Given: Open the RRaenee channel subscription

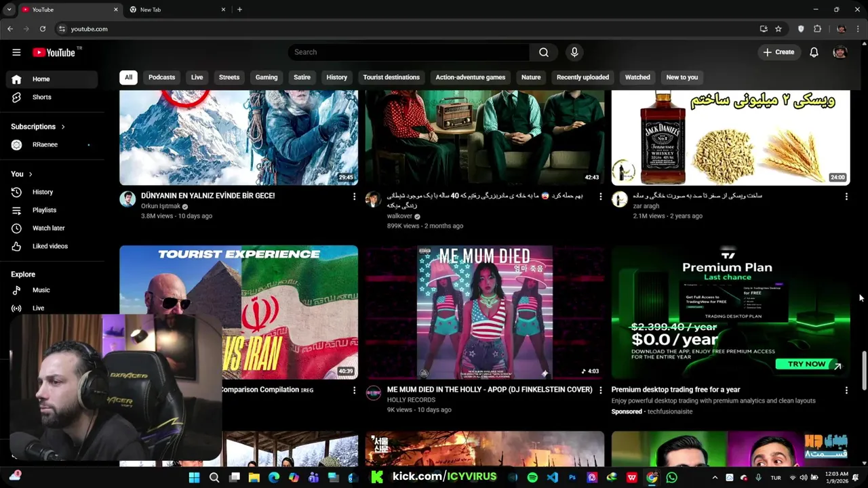Looking at the screenshot, I should [x=52, y=144].
